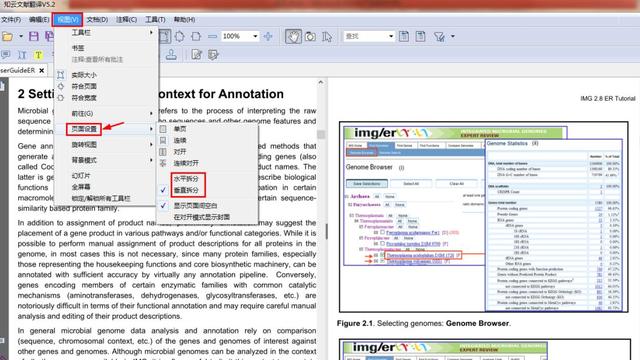Click the Zoom in plus icon
This screenshot has width=640, height=360.
[268, 36]
